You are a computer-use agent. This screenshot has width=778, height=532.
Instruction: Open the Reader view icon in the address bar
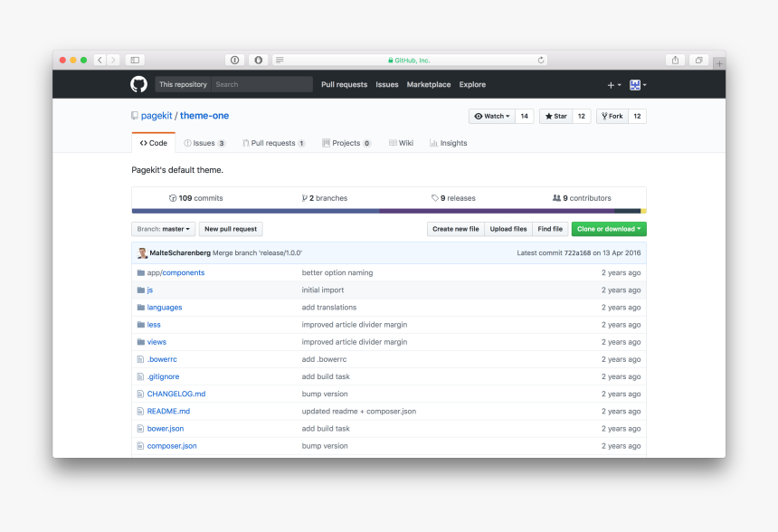point(280,60)
